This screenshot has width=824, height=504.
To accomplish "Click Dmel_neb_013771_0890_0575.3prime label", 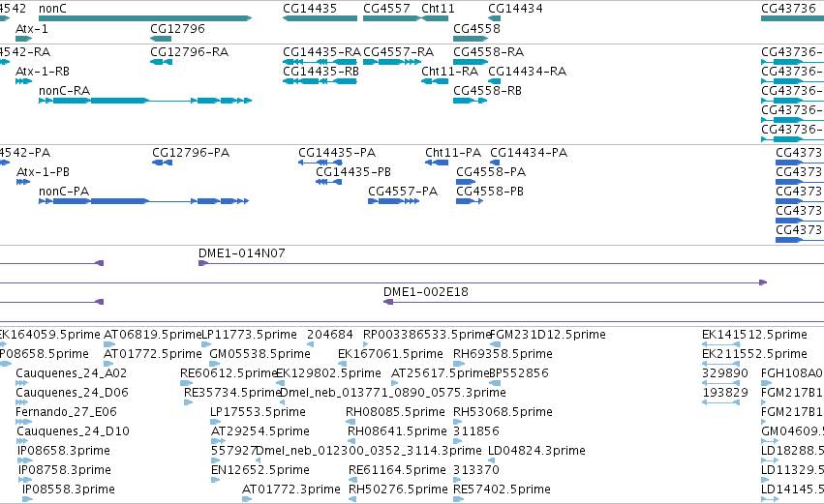I will [x=393, y=393].
